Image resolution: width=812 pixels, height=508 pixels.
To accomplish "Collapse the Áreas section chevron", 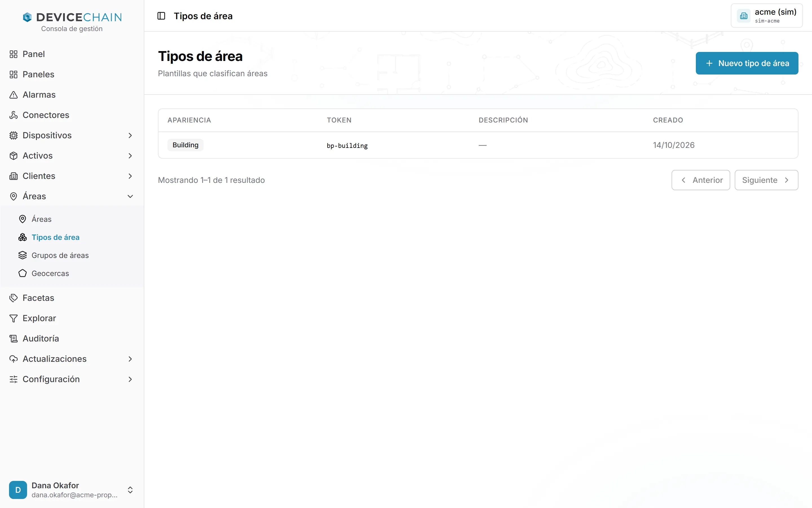I will [130, 196].
